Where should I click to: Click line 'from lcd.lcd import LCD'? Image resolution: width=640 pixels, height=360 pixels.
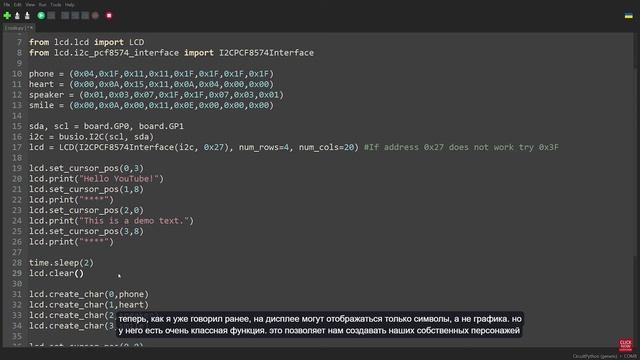click(86, 42)
